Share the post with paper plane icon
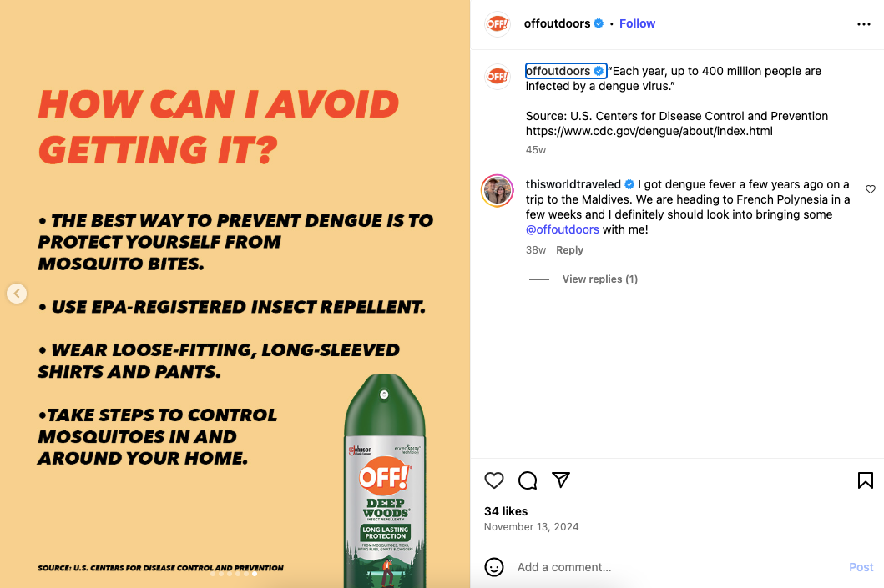This screenshot has width=884, height=588. (x=561, y=480)
